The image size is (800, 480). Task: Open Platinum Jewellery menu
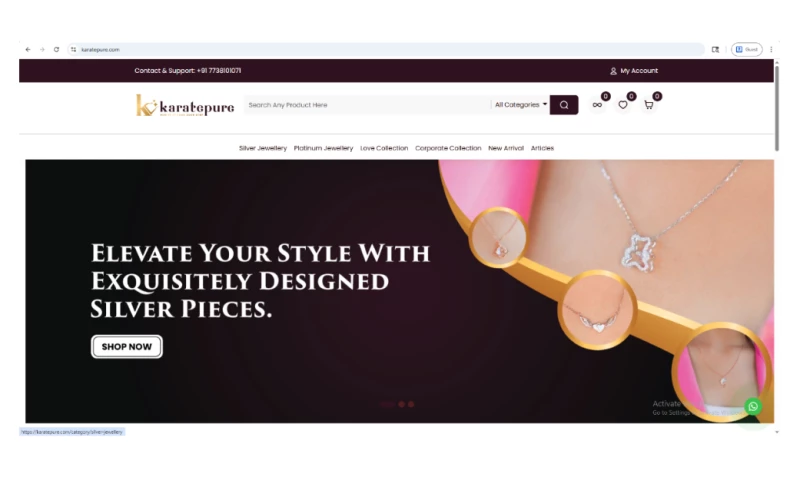click(323, 148)
